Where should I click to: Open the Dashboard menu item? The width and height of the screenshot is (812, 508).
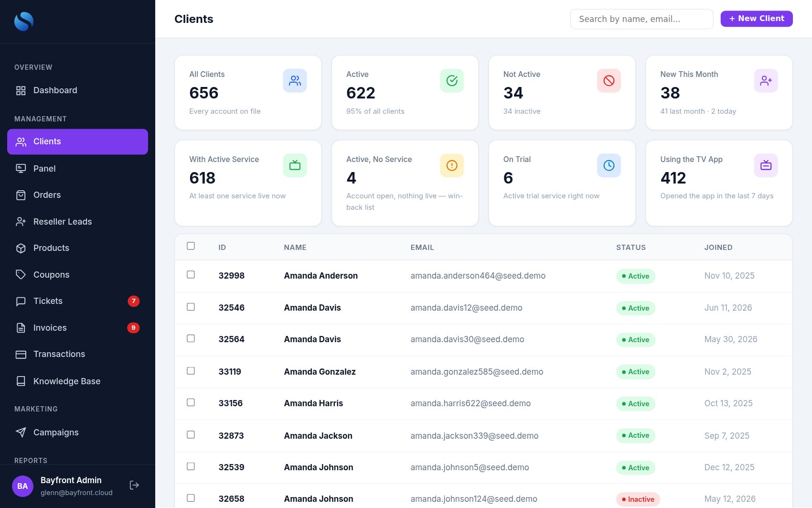(77, 90)
